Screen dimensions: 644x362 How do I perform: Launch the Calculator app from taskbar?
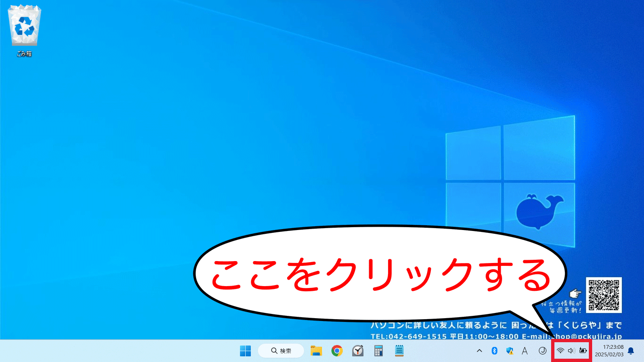click(x=378, y=351)
